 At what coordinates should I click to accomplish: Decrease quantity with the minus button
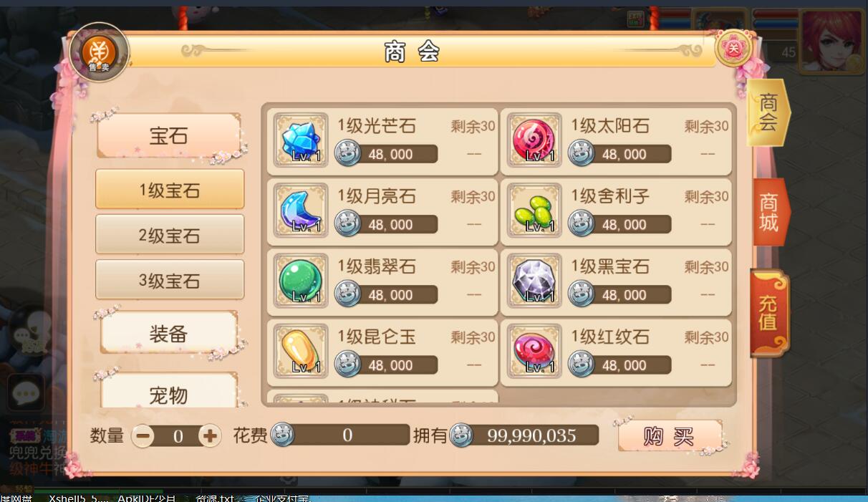(x=143, y=435)
